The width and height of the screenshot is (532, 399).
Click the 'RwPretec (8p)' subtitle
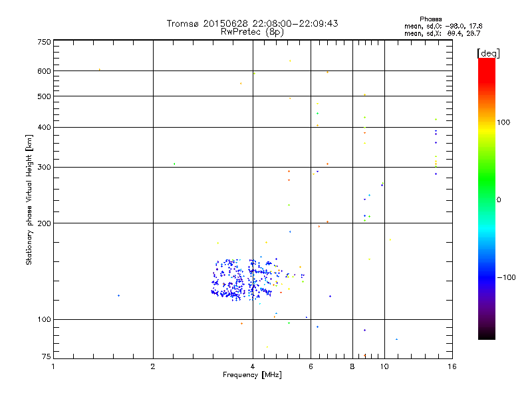point(252,32)
